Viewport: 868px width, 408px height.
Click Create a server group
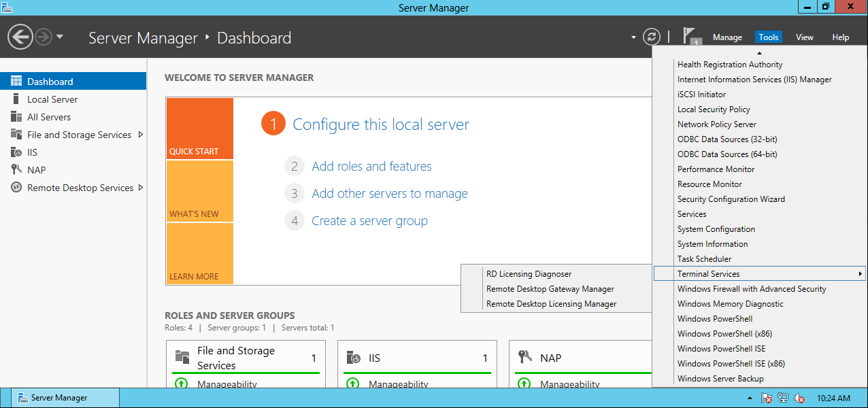pyautogui.click(x=369, y=220)
